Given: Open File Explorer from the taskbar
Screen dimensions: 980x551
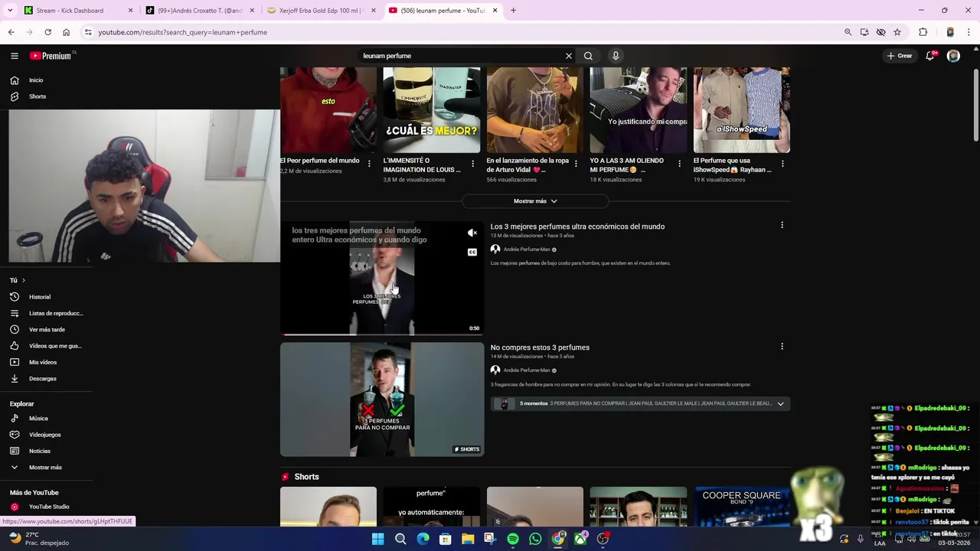Looking at the screenshot, I should tap(468, 539).
